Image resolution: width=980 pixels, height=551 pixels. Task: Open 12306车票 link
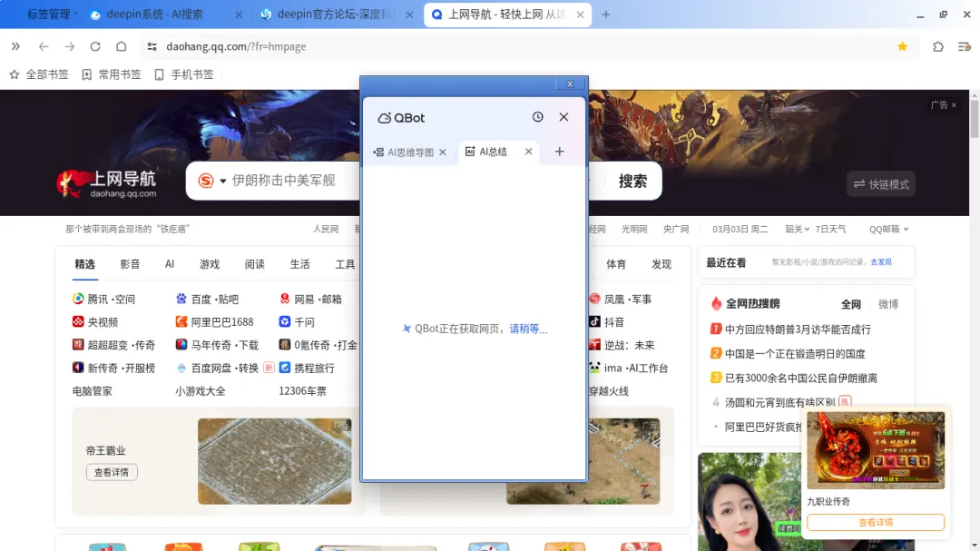point(302,391)
